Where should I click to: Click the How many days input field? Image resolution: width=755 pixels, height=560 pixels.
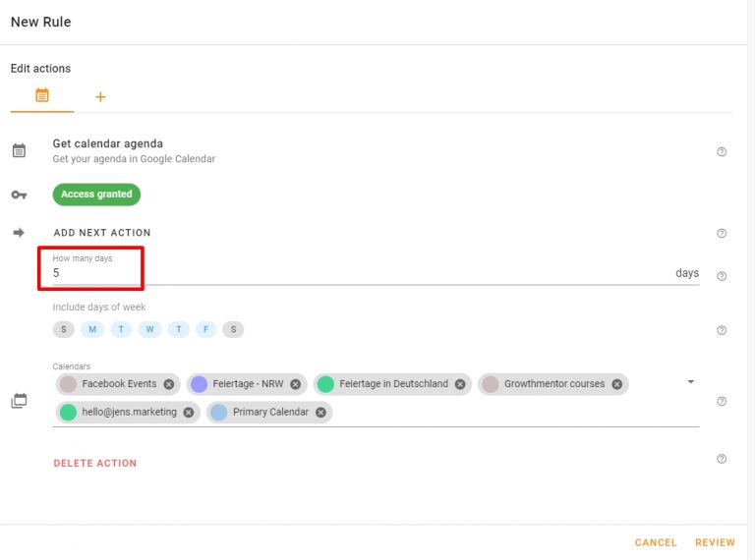[376, 273]
